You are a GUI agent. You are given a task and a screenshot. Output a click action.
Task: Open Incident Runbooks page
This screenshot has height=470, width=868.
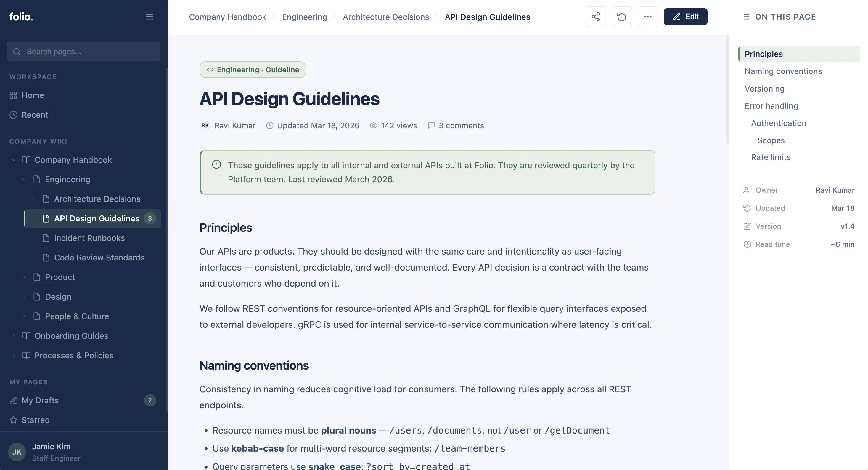pos(89,238)
